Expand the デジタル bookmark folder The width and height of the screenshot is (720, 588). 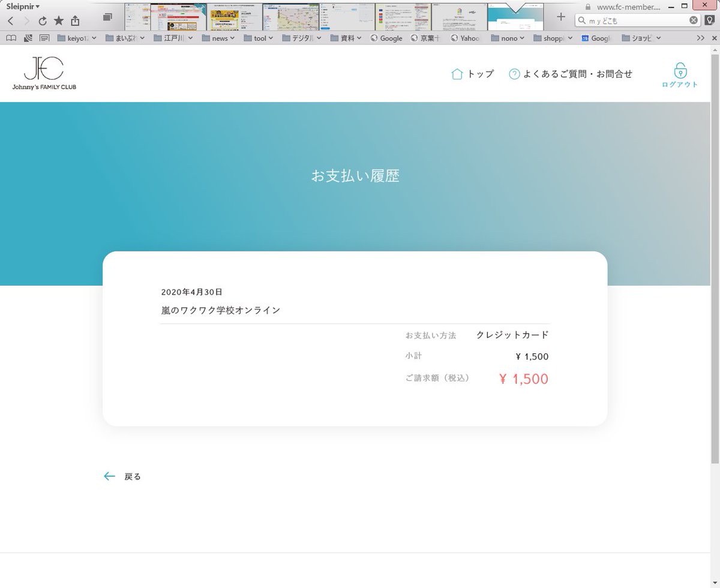click(301, 38)
